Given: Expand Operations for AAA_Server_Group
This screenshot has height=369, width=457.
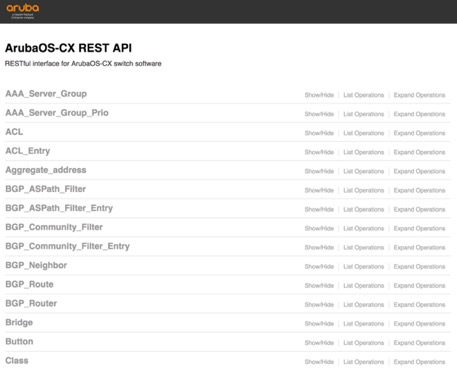Looking at the screenshot, I should (419, 95).
